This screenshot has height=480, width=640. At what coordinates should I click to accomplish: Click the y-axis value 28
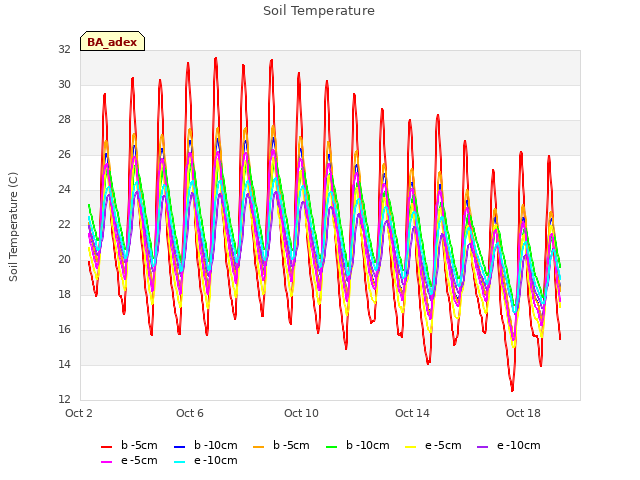[64, 120]
